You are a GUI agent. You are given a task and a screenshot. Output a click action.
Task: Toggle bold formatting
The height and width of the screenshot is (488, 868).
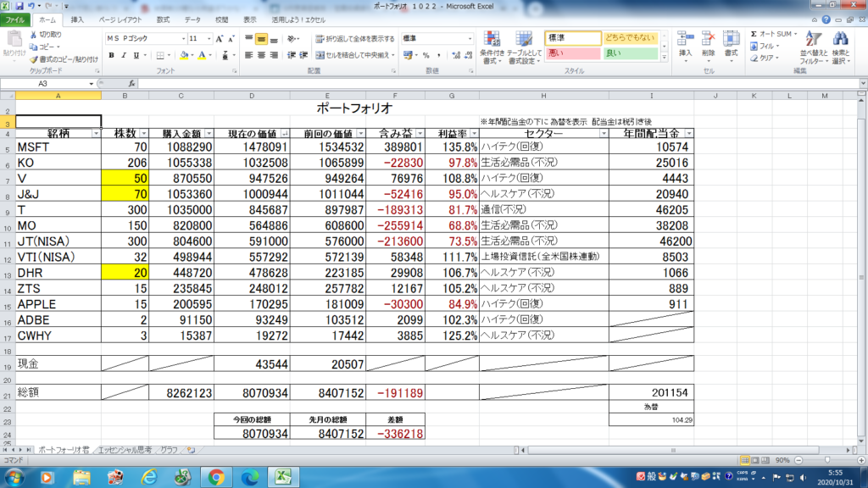pos(111,55)
